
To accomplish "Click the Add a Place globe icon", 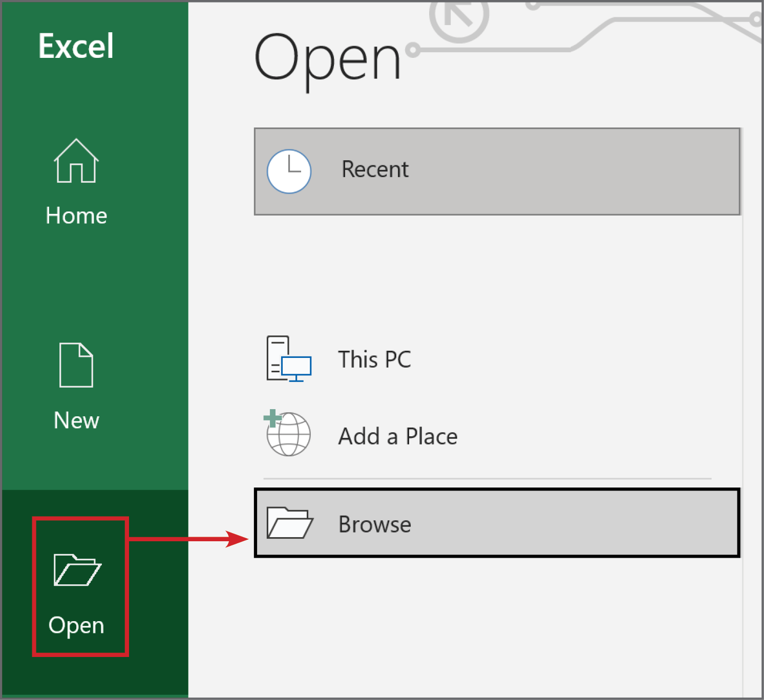I will click(287, 433).
